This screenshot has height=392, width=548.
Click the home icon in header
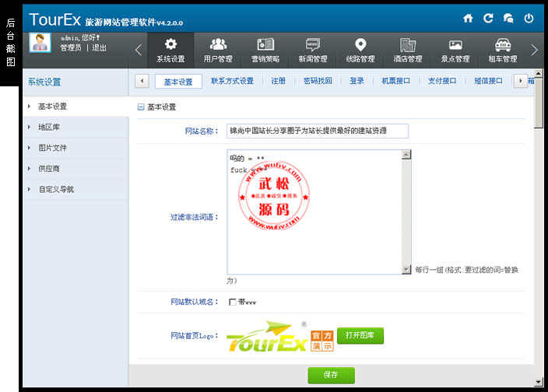(x=468, y=18)
